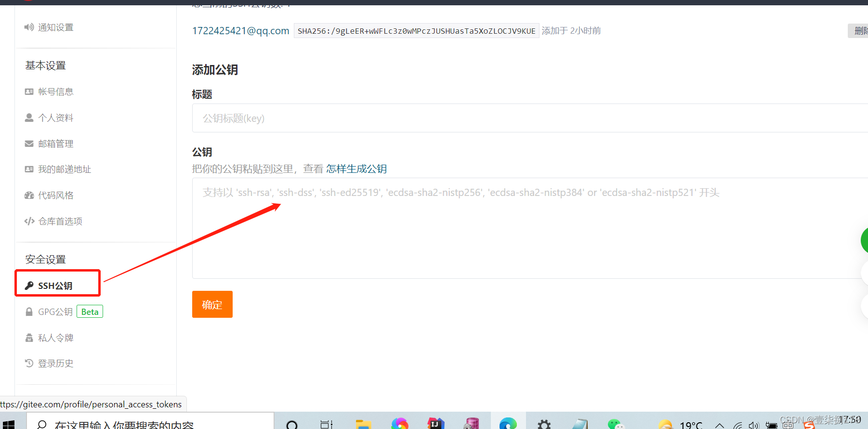The height and width of the screenshot is (429, 868).
Task: Open the 1722425421@qq.com key link
Action: coord(240,31)
